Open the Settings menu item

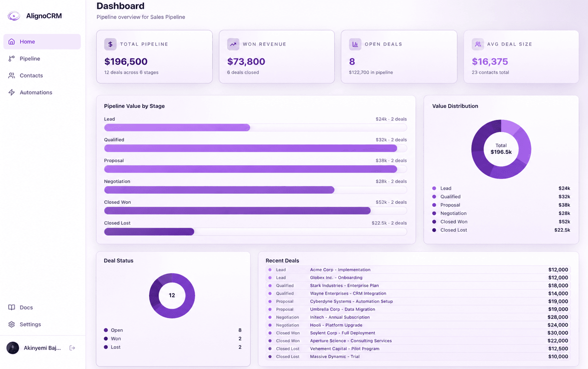42,324
